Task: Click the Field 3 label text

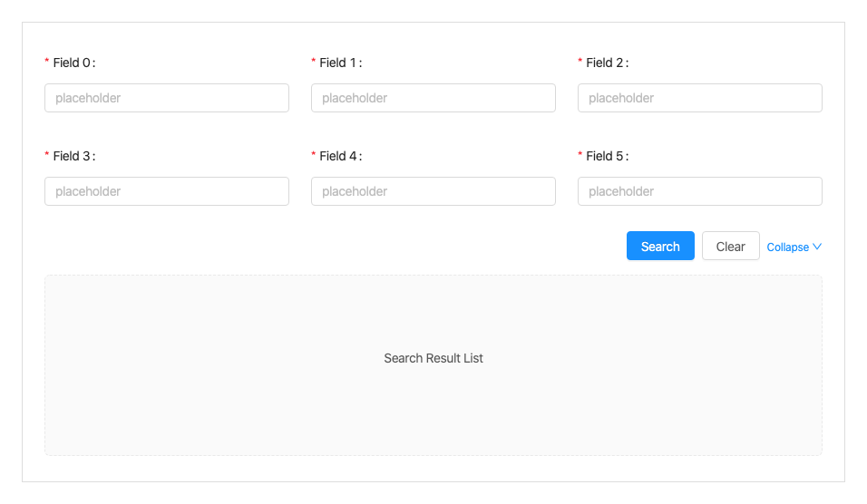Action: pos(73,156)
